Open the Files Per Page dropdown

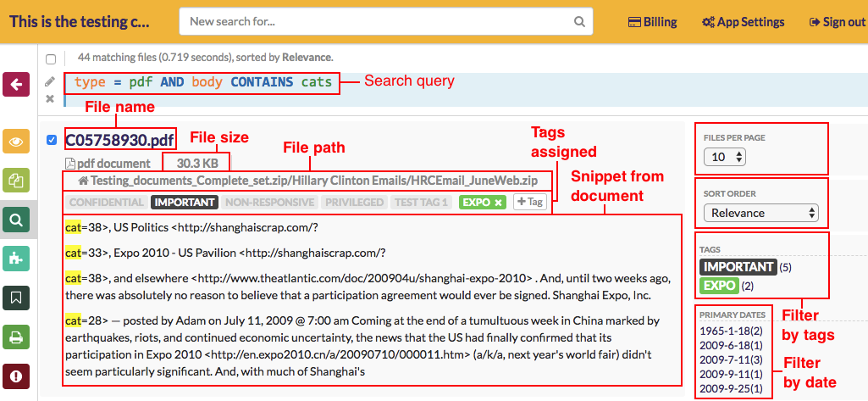click(x=725, y=157)
